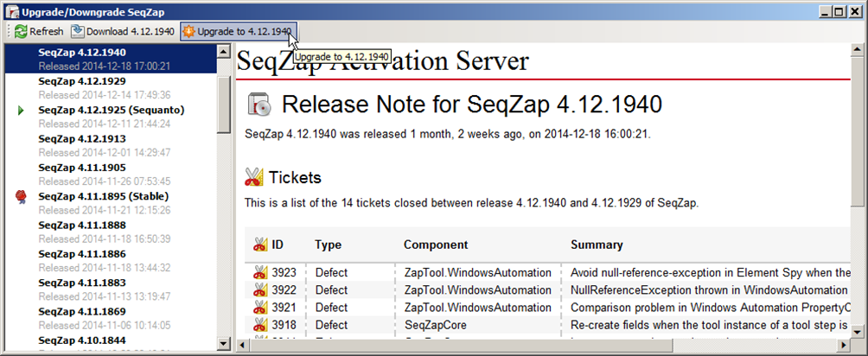Click SeqZapCore component cell

coord(436,325)
